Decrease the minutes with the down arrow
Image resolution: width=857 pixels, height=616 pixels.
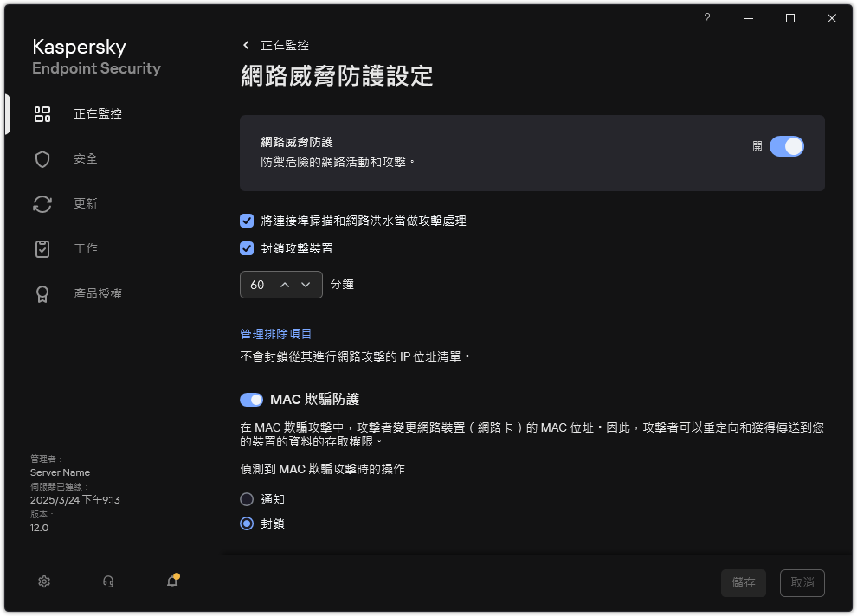coord(305,284)
